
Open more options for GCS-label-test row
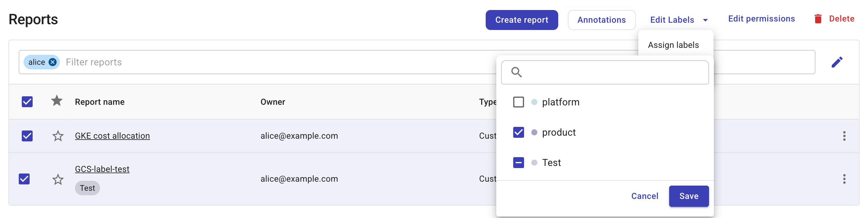click(844, 179)
